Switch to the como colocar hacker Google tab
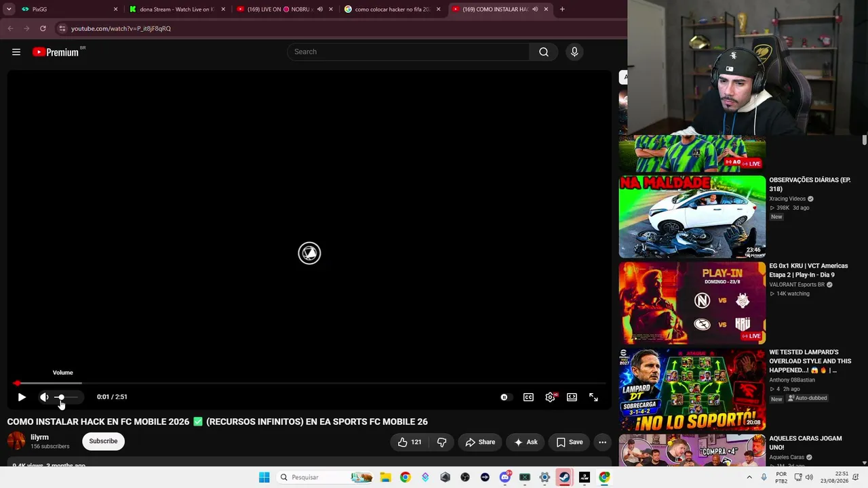868x488 pixels. [392, 9]
